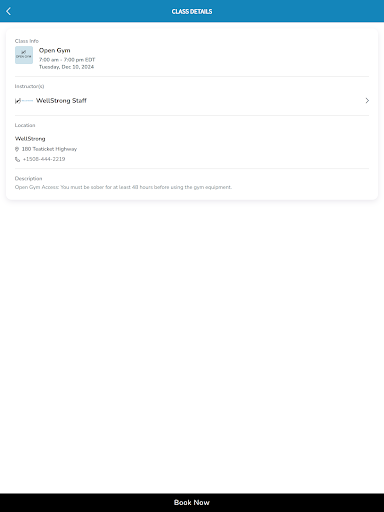Select the WellStrong Staff instructor row
384x512 pixels.
click(x=192, y=101)
